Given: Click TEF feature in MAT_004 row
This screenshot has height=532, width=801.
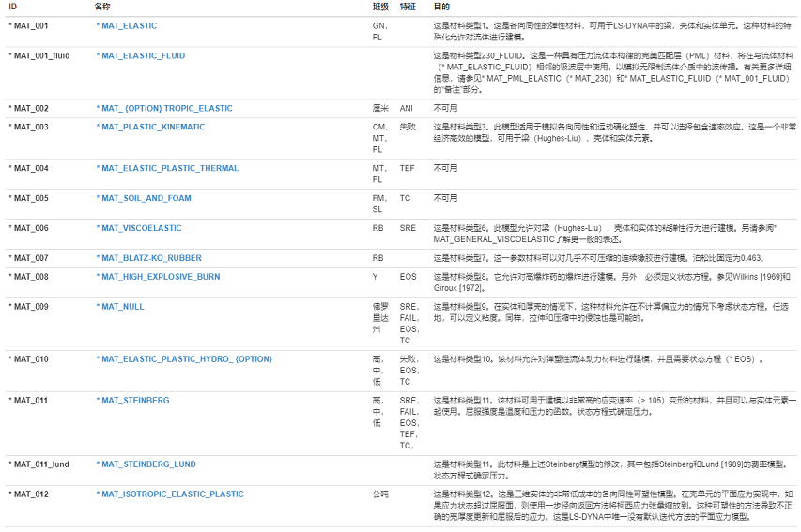Looking at the screenshot, I should (408, 168).
